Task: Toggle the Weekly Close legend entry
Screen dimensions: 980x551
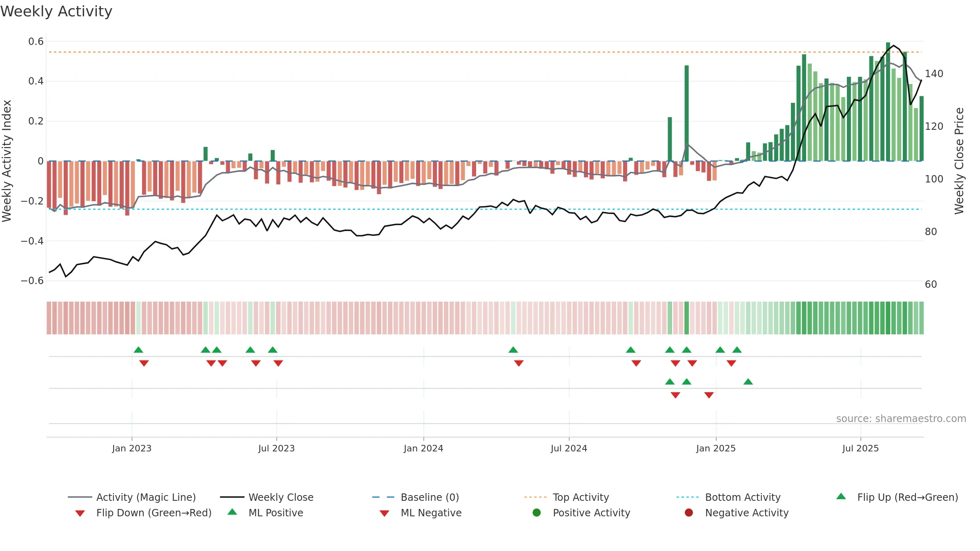Action: [x=267, y=497]
